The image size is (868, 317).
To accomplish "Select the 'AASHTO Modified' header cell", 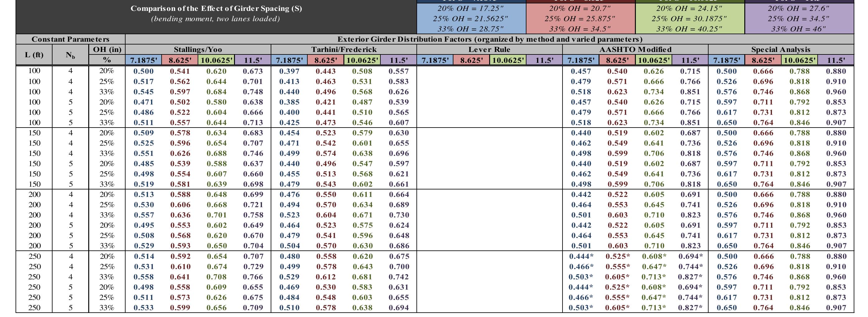I will tap(635, 49).
